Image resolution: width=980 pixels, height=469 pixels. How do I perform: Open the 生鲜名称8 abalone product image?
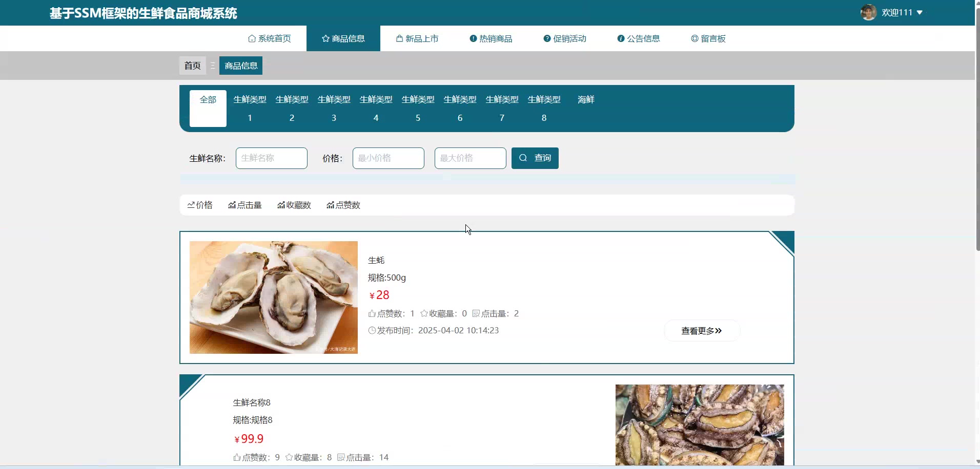[x=700, y=425]
